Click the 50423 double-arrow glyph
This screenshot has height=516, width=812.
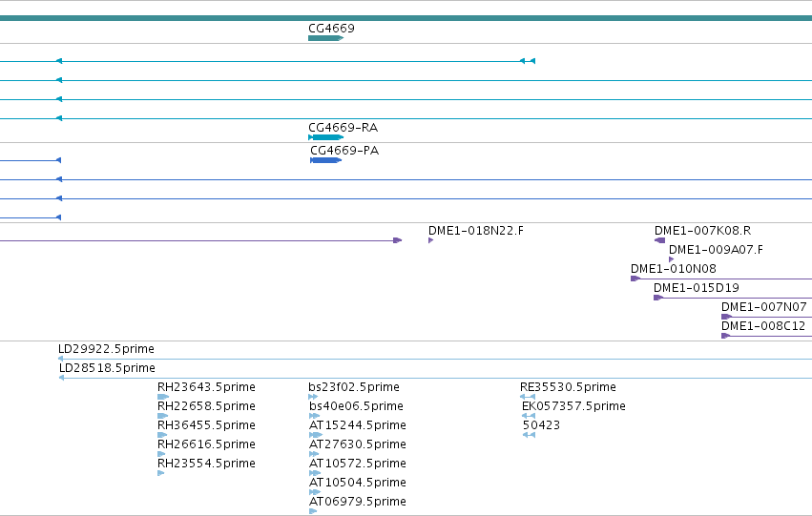(530, 435)
